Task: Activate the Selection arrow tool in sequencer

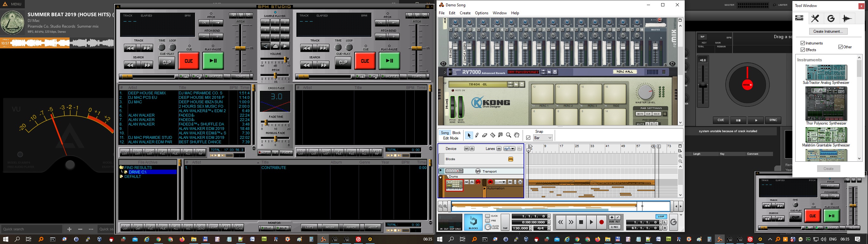Action: pos(469,135)
